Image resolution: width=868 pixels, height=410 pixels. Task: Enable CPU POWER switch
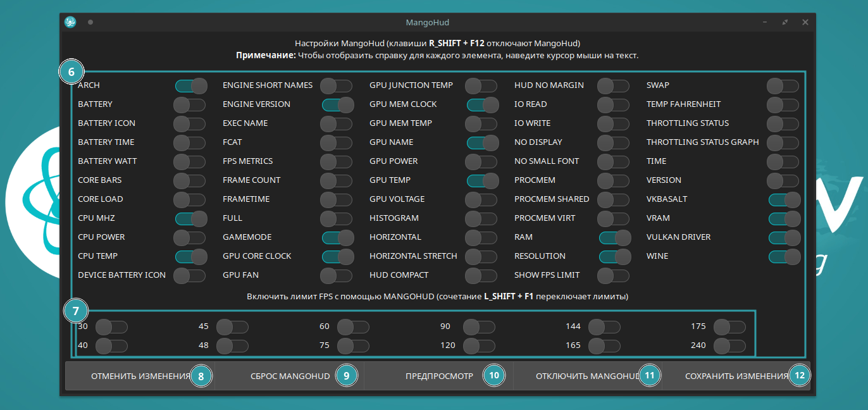(x=190, y=237)
